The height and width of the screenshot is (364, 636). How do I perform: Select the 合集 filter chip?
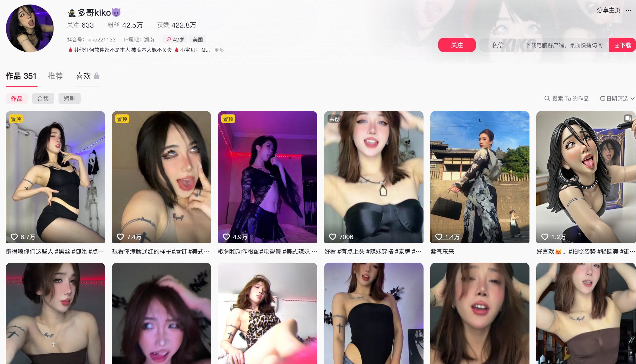(43, 99)
